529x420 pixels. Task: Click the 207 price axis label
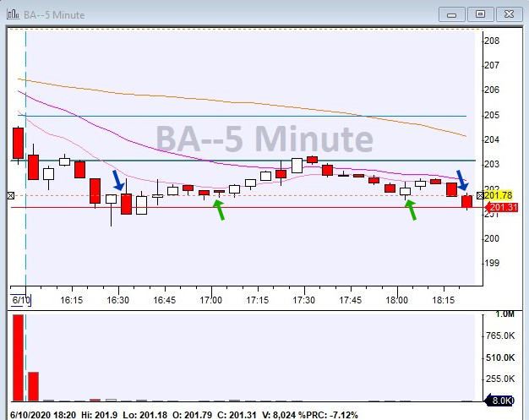(492, 65)
